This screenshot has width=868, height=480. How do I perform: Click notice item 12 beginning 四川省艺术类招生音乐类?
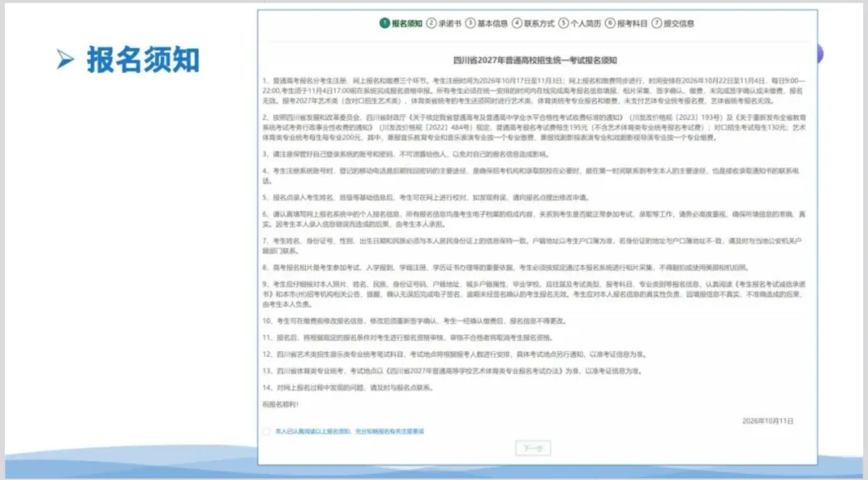click(455, 355)
